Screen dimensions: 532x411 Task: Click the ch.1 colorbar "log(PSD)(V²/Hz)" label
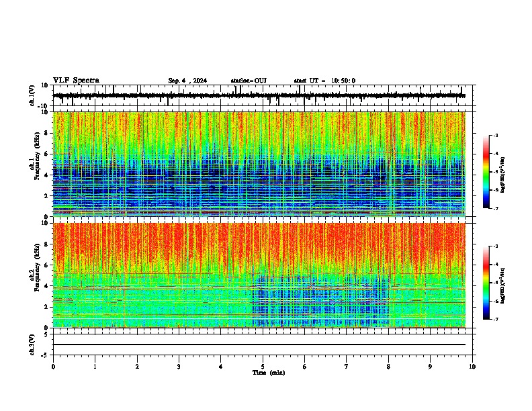tap(503, 175)
